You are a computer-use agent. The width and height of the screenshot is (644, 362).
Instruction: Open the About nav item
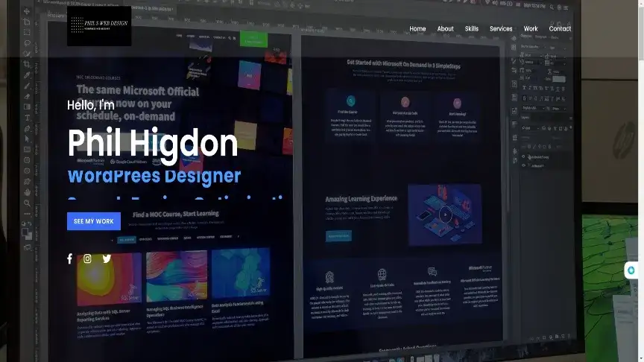445,29
